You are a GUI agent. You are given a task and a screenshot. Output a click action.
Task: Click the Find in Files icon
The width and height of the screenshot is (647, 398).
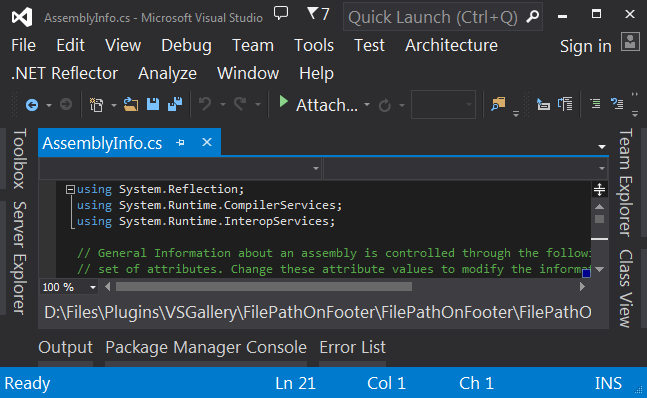click(498, 104)
